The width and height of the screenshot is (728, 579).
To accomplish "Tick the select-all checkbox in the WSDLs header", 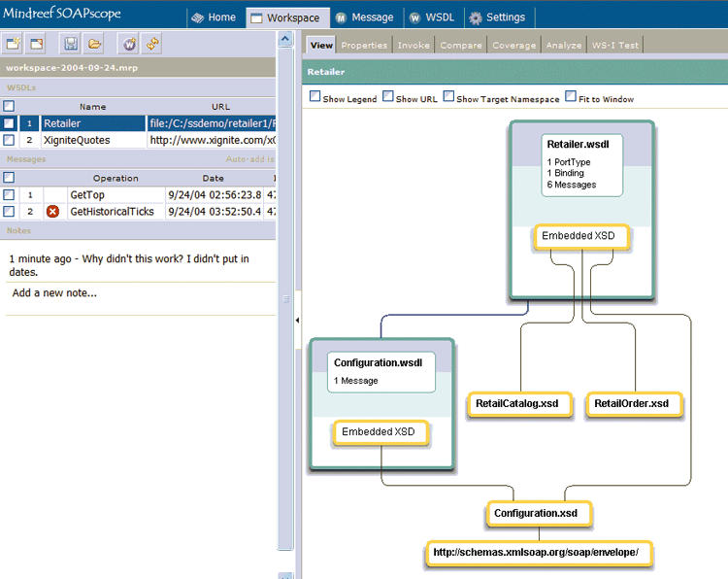I will click(9, 106).
